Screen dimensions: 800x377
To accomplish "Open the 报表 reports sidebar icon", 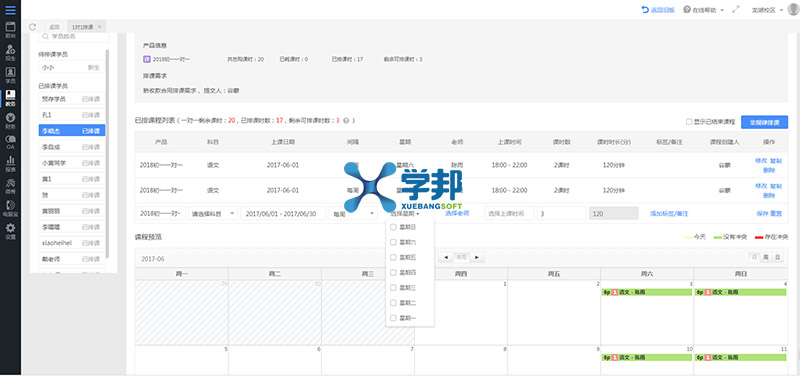I will coord(10,164).
